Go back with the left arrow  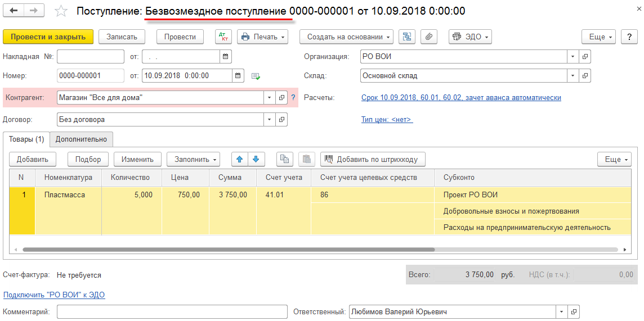[x=14, y=11]
